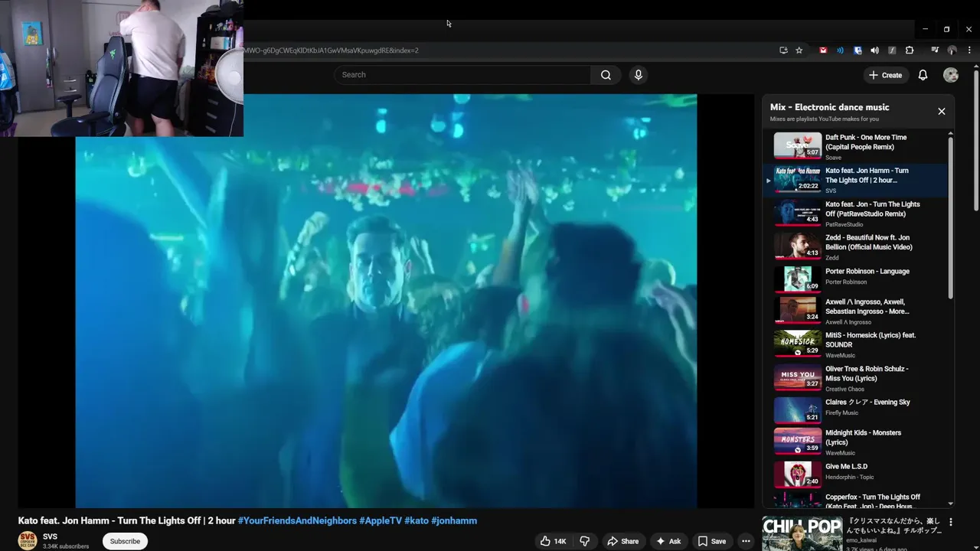This screenshot has width=980, height=551.
Task: Click the playlist panel scrollbar
Action: 951,218
